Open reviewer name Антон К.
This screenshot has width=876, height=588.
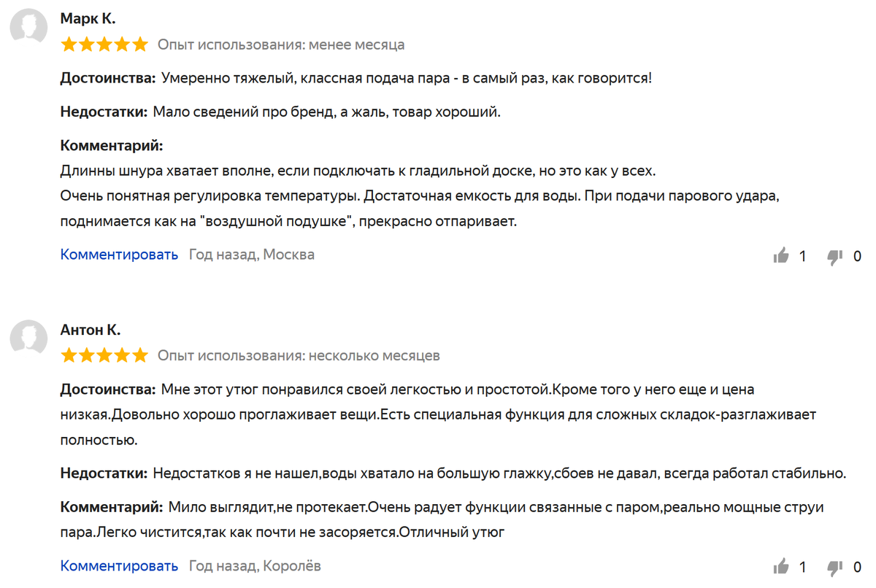click(91, 330)
